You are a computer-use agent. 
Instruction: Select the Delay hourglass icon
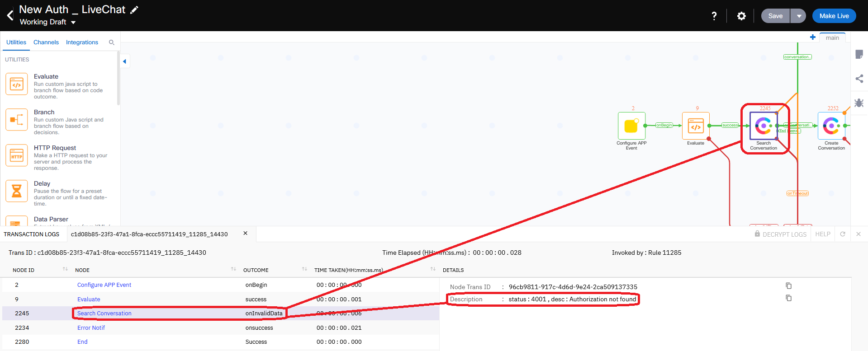click(x=17, y=191)
